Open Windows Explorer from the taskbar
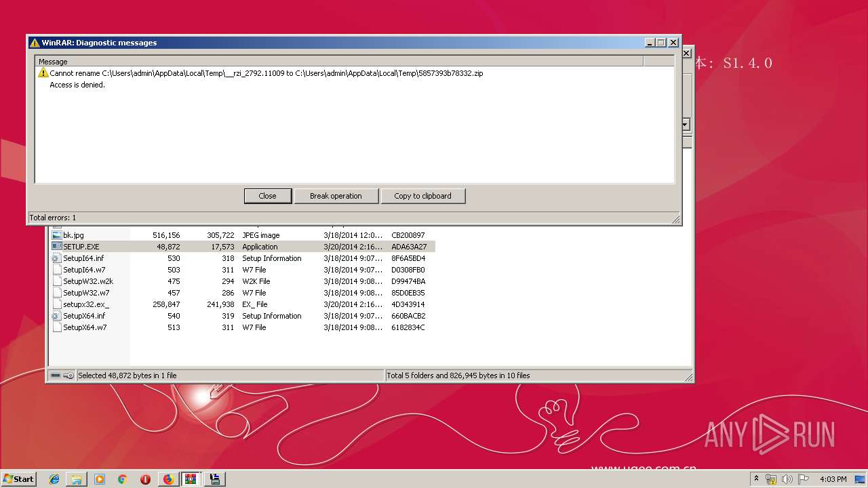Viewport: 868px width, 488px height. (77, 479)
